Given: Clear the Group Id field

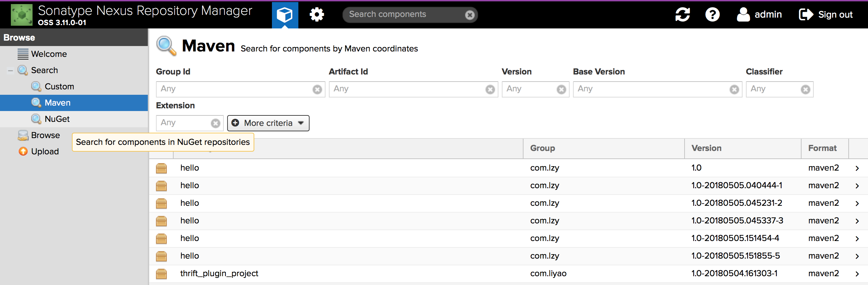Looking at the screenshot, I should pyautogui.click(x=317, y=89).
